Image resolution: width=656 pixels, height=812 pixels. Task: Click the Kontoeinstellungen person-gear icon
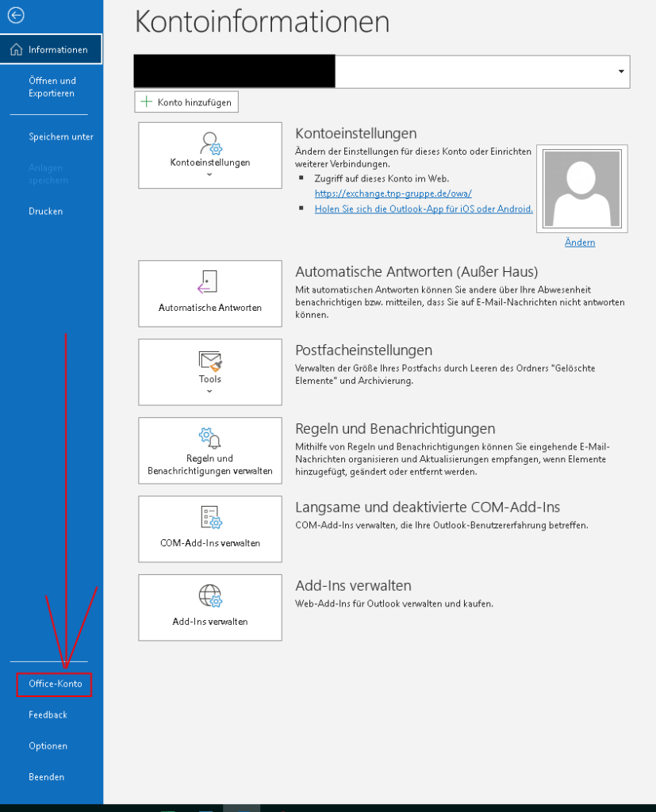pos(210,144)
